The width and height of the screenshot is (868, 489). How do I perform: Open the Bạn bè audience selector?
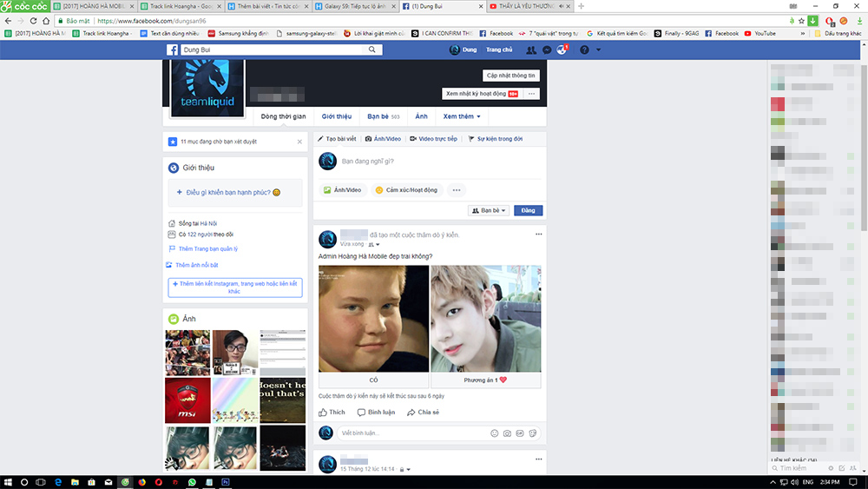[x=489, y=210]
